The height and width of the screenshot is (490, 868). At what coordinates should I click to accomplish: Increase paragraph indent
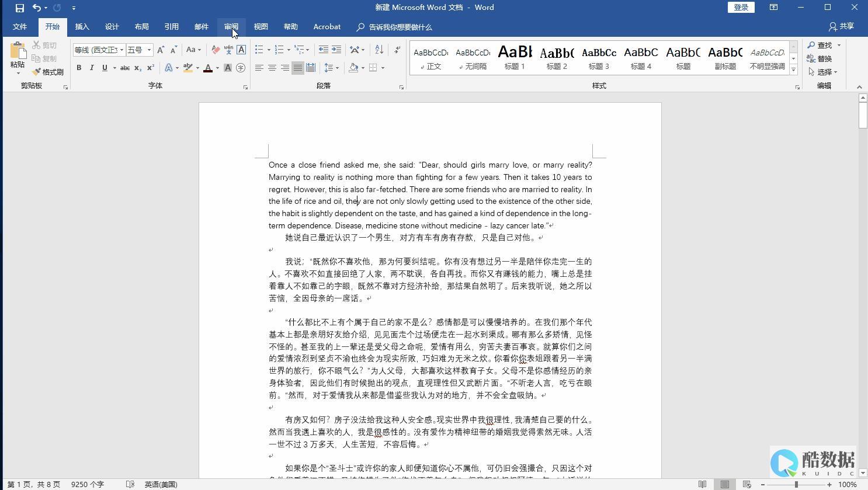coord(336,50)
